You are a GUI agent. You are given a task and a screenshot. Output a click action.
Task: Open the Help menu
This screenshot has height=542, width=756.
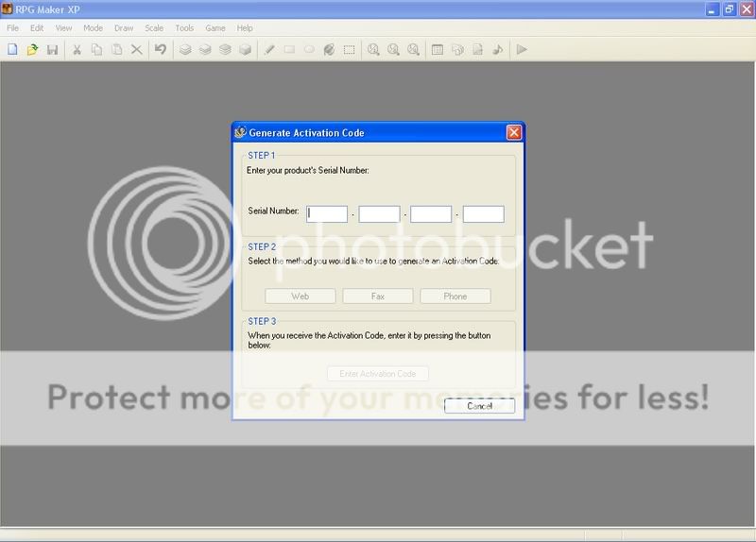245,28
